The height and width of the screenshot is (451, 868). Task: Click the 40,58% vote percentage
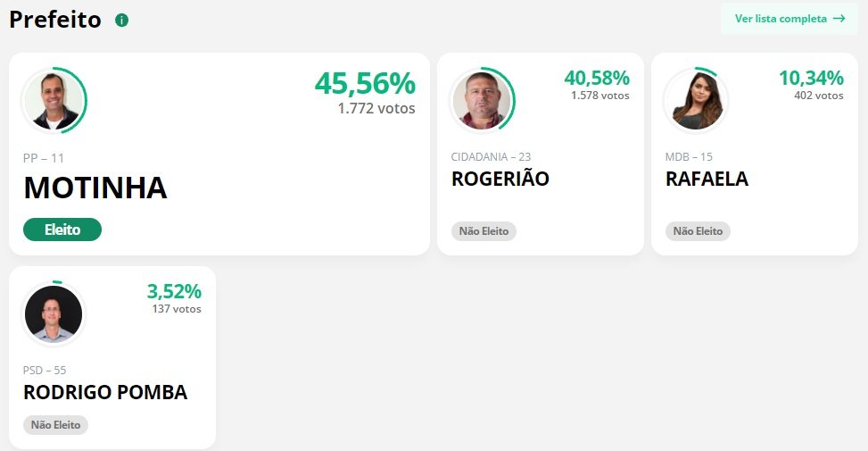click(597, 79)
